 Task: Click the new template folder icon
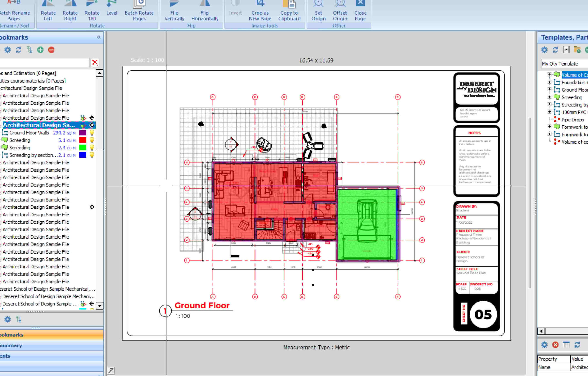click(x=577, y=50)
